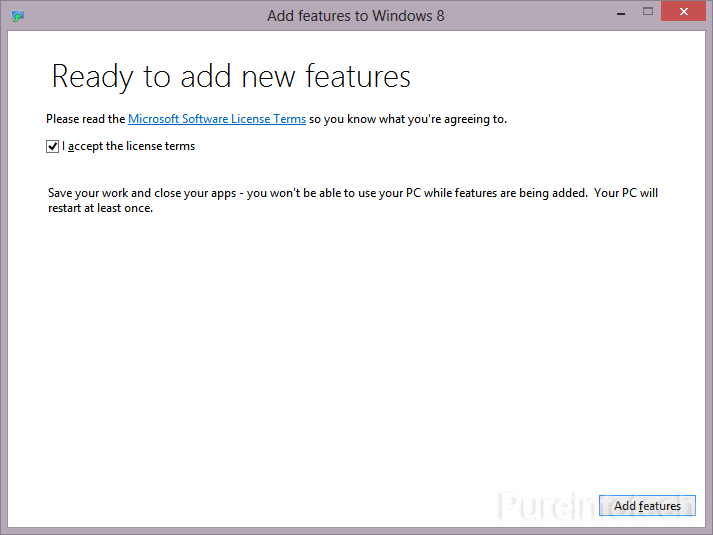Click the 'Save your work and close your apps' text
This screenshot has width=713, height=535.
pos(142,193)
